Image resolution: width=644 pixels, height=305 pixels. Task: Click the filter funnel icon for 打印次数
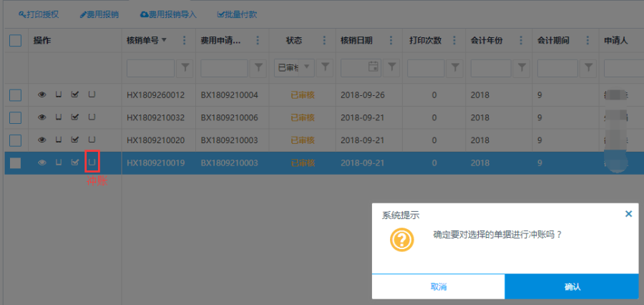tap(454, 67)
